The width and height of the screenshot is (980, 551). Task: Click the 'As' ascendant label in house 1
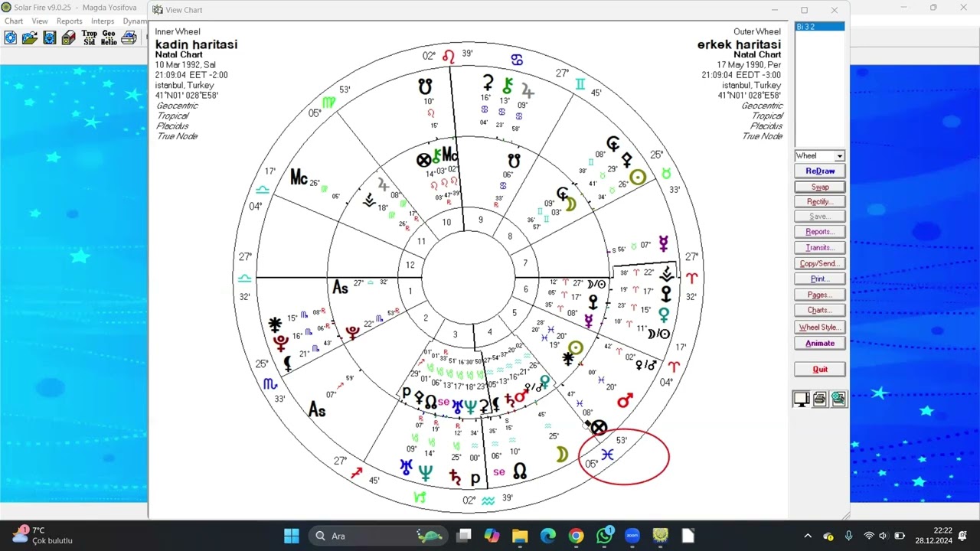pyautogui.click(x=340, y=288)
